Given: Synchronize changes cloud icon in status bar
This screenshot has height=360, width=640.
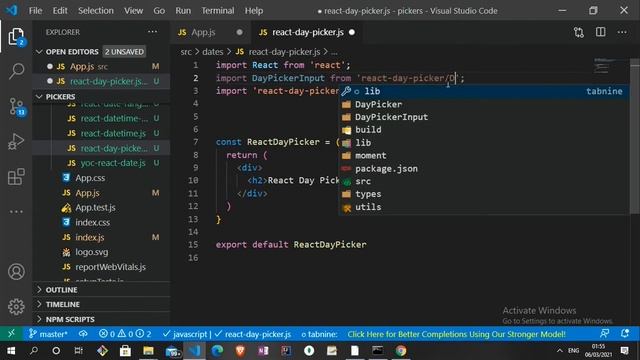Looking at the screenshot, I should tap(83, 334).
